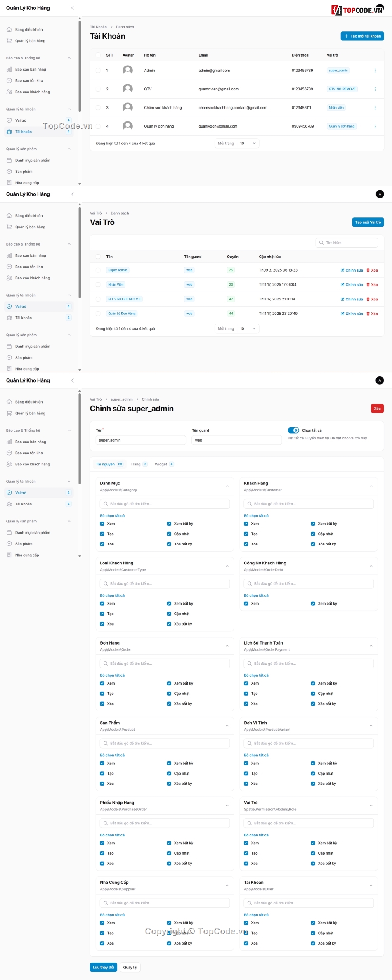Collapse the Khách Hàng permissions card
The image size is (392, 980).
point(371,486)
